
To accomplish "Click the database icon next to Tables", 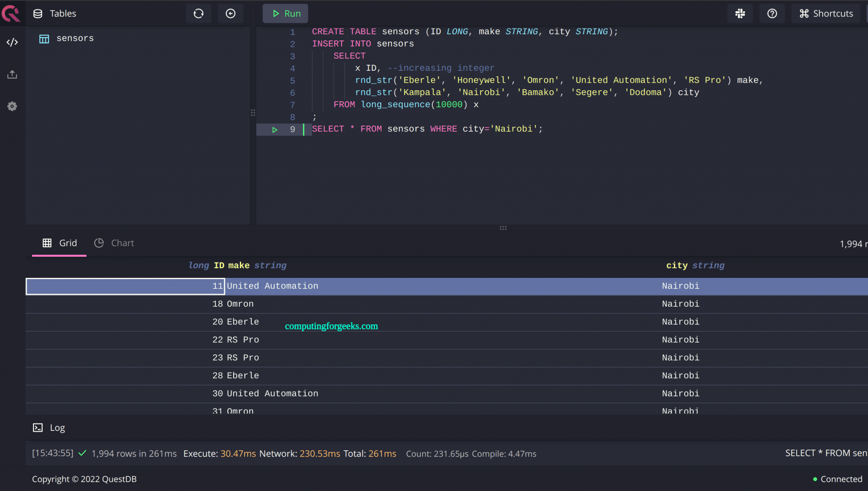I will click(x=37, y=13).
